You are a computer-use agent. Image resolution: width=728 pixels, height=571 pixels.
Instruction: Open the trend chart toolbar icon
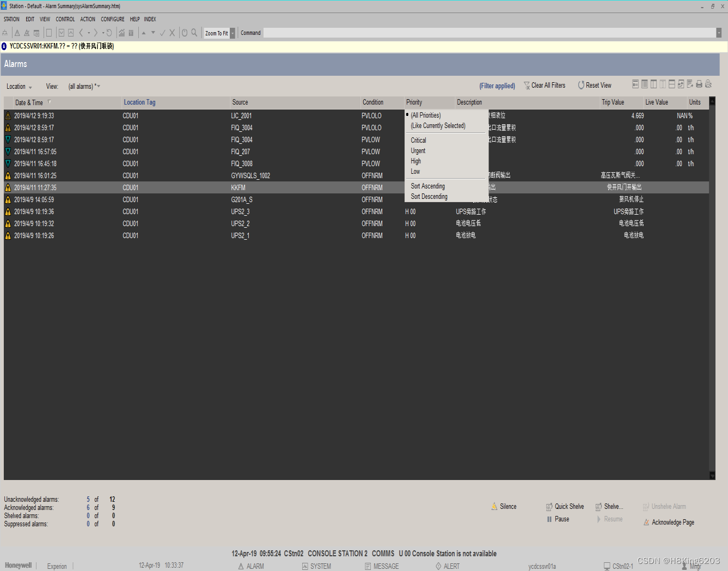click(121, 33)
